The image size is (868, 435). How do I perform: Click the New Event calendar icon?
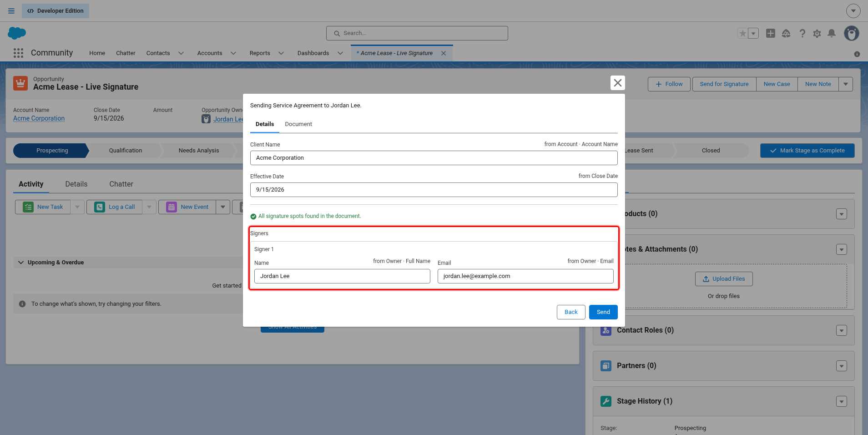(x=172, y=207)
